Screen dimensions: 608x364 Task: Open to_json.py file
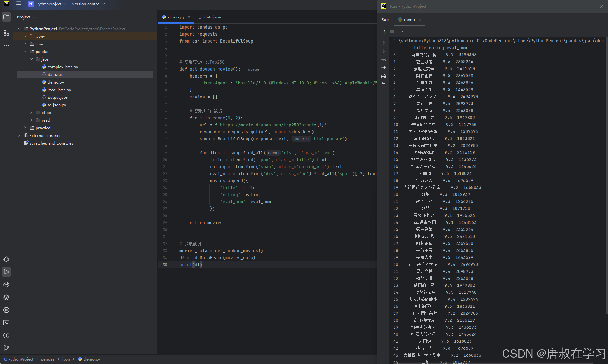[x=57, y=105]
